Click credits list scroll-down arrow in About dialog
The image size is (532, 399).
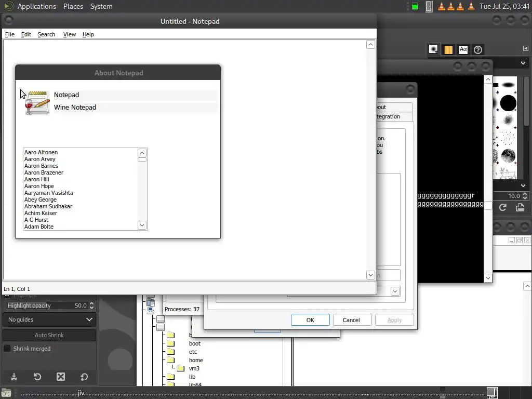142,225
